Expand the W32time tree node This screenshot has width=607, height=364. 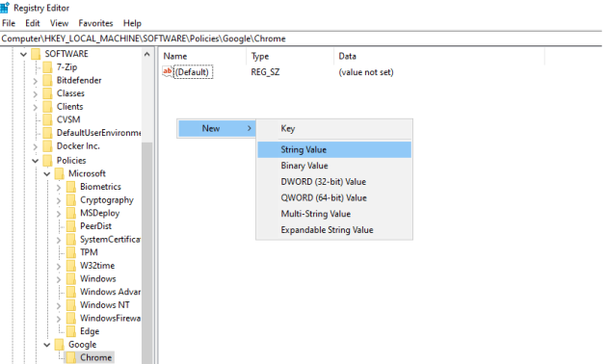pyautogui.click(x=59, y=266)
